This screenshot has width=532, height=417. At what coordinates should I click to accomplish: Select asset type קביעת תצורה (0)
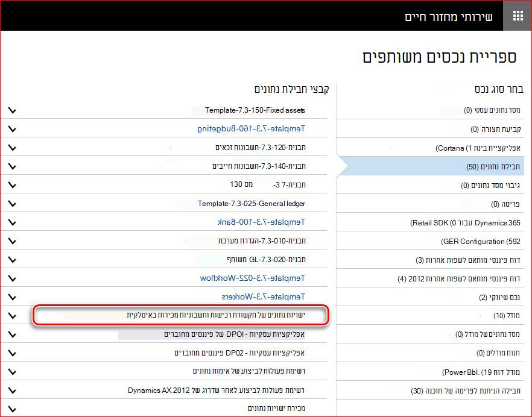coord(495,129)
